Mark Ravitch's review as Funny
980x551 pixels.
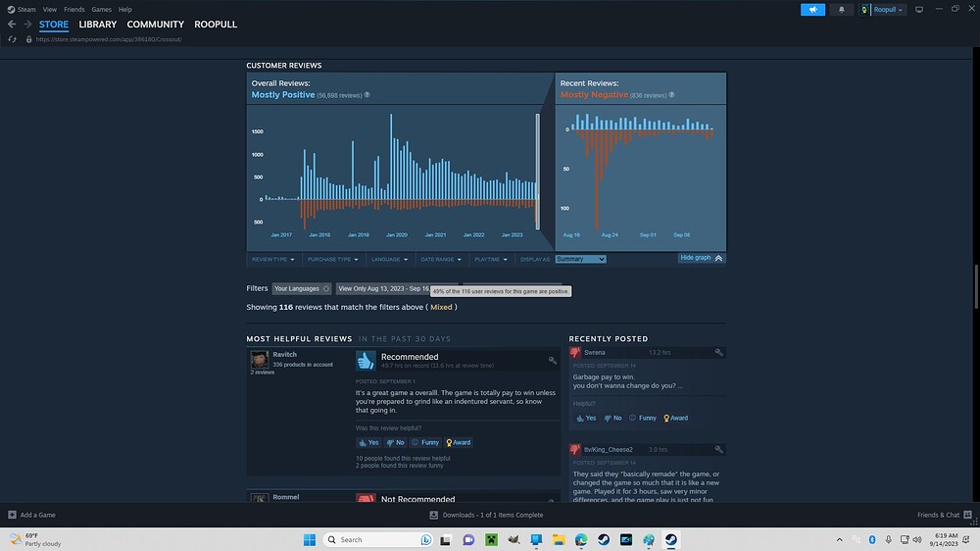coord(425,442)
